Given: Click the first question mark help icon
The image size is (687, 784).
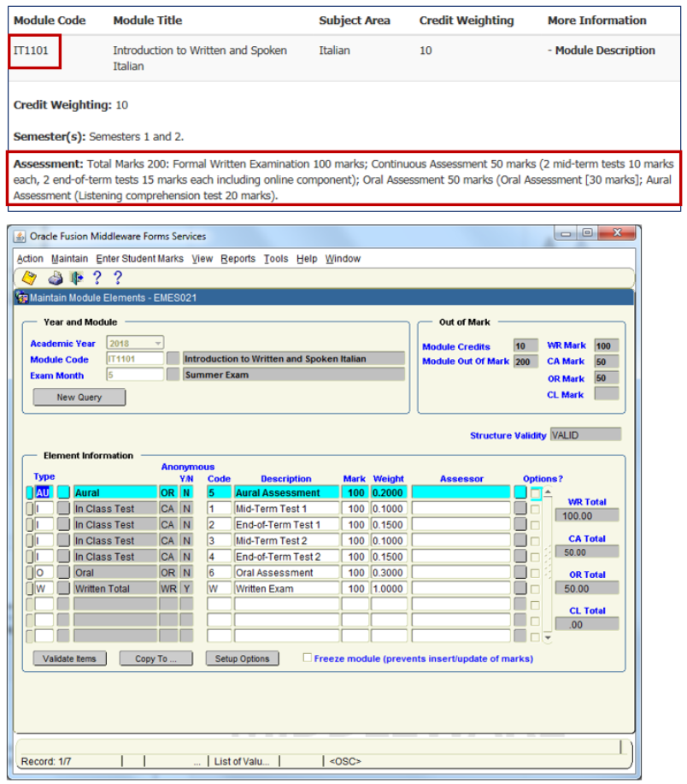Looking at the screenshot, I should click(x=97, y=278).
